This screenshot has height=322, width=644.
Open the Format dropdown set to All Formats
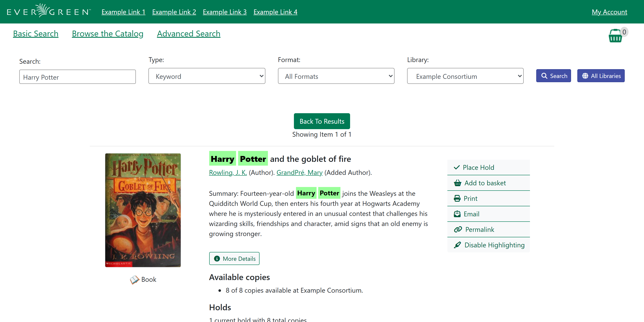(336, 76)
